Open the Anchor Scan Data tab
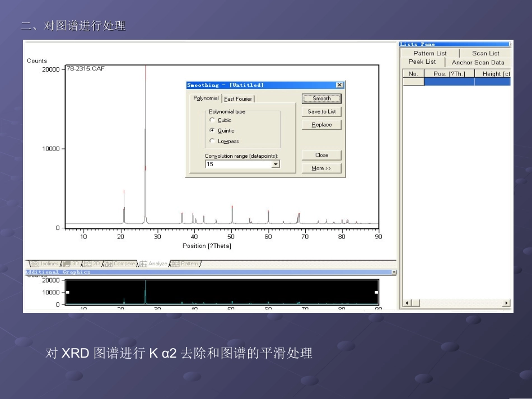Screen dimensions: 532x399 tap(478, 62)
